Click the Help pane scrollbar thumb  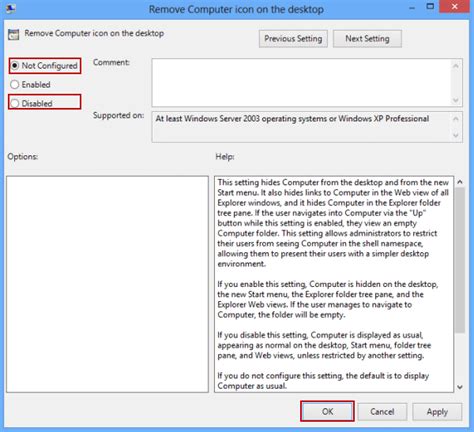tap(460, 260)
